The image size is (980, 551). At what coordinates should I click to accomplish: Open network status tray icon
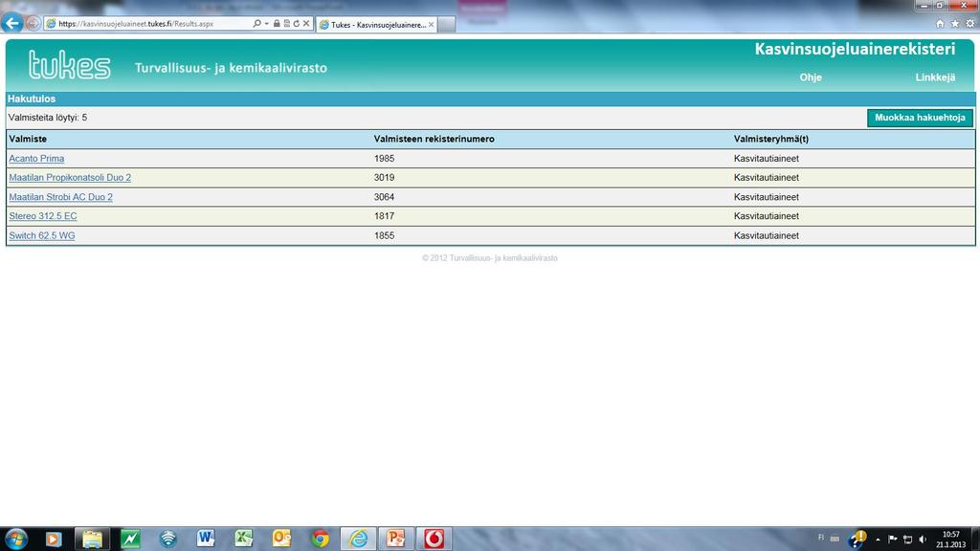click(908, 540)
